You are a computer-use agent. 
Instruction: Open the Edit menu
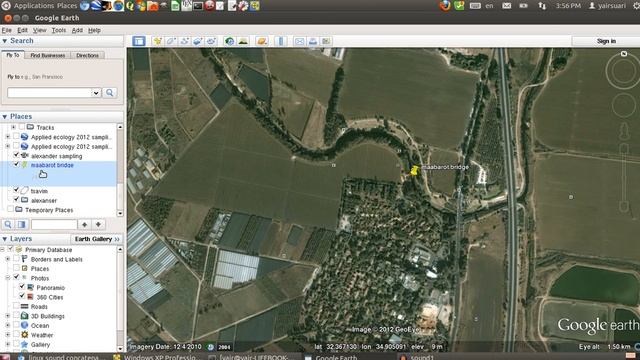[22, 30]
